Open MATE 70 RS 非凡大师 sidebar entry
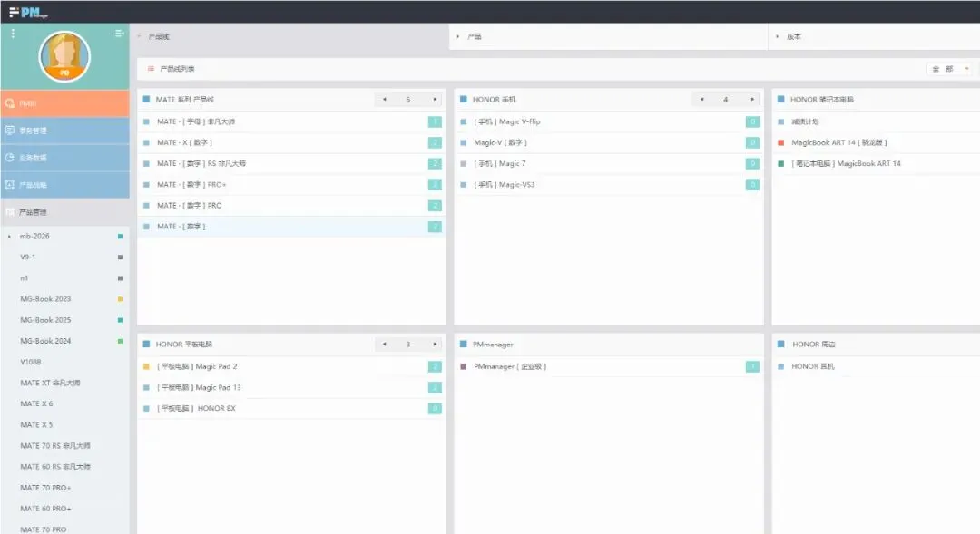The height and width of the screenshot is (534, 980). click(x=55, y=445)
